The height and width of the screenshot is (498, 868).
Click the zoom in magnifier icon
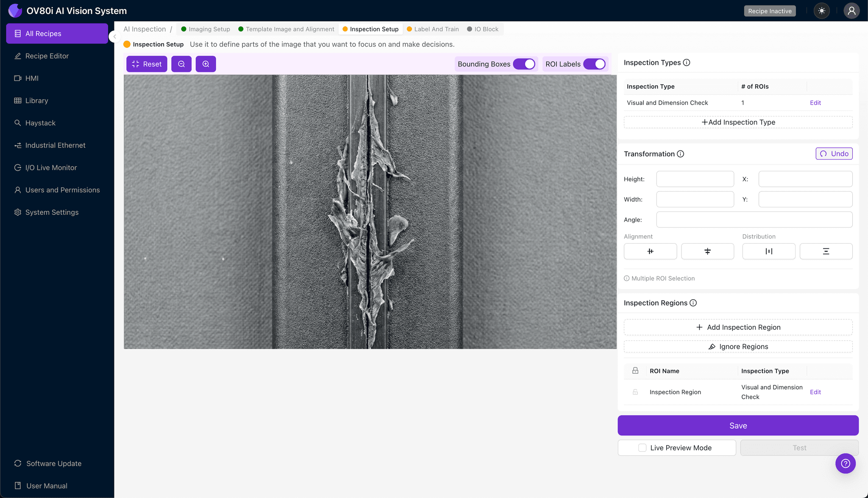(206, 64)
